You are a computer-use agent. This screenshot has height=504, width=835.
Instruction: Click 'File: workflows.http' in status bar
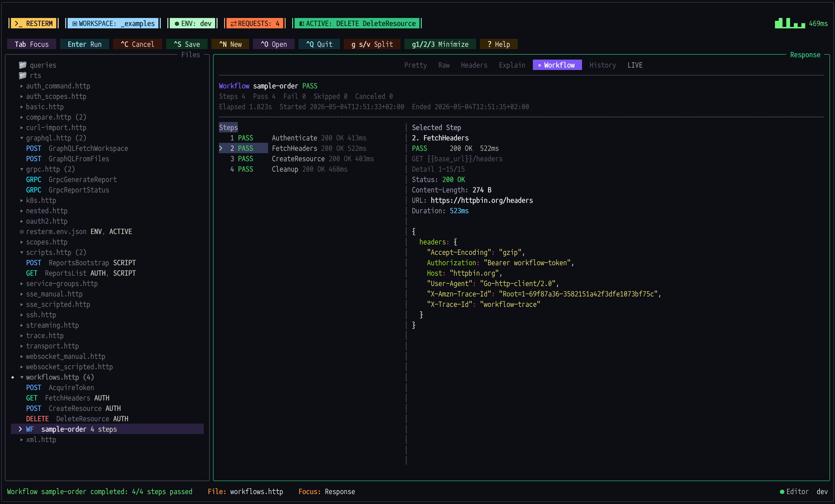tap(245, 492)
